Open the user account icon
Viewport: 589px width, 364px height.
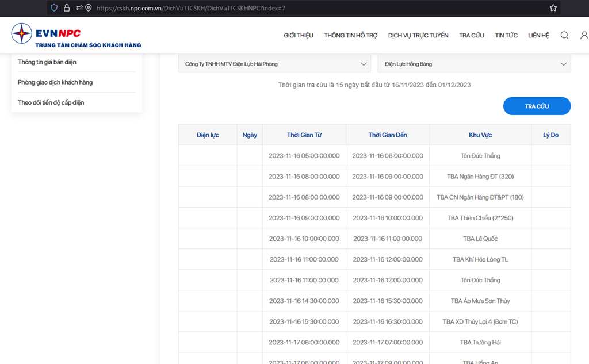click(x=584, y=35)
